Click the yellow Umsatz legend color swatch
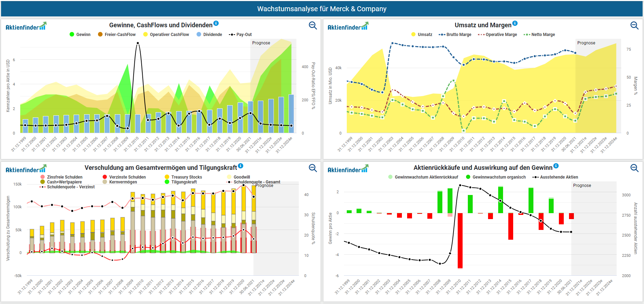 point(413,35)
